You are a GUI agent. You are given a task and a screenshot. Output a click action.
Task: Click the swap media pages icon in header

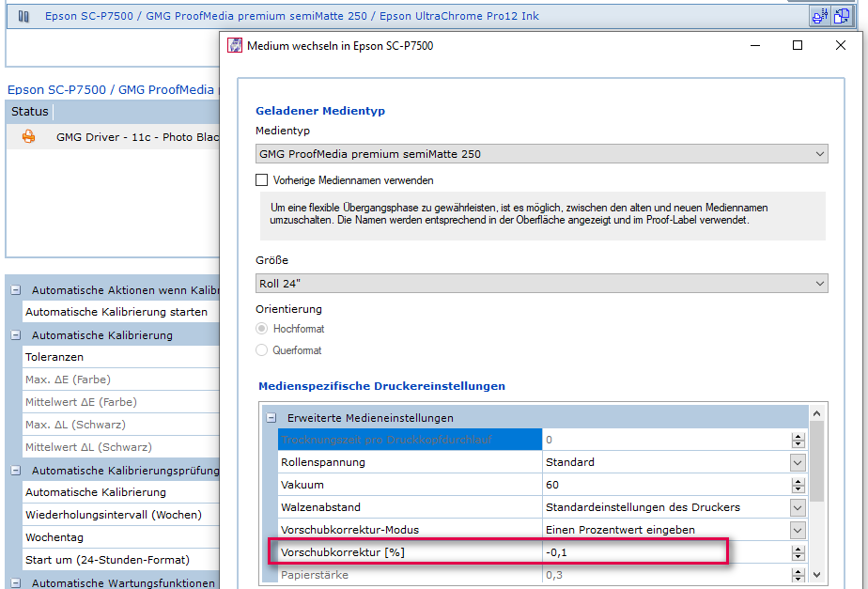842,16
